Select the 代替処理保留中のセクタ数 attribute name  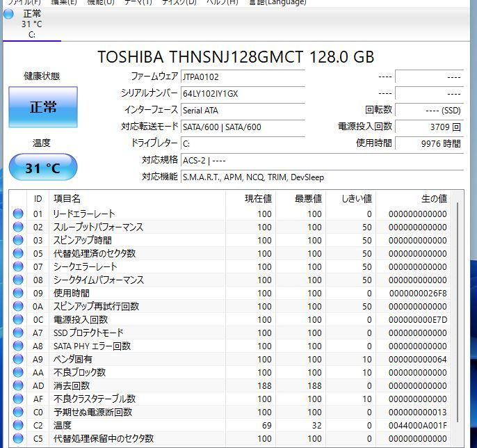point(104,438)
